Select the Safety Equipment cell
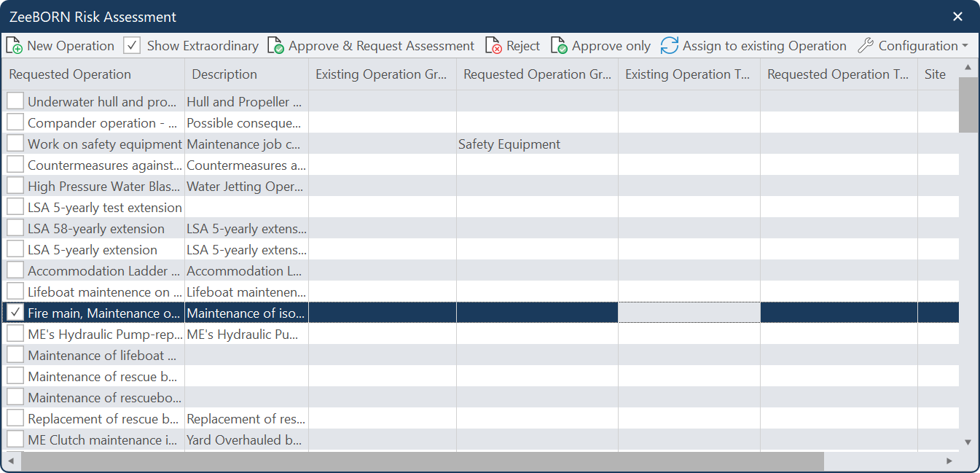Viewport: 980px width, 473px height. [538, 144]
